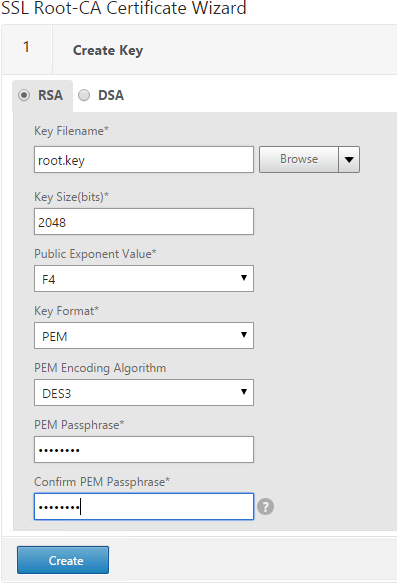
Task: Click the Browse button
Action: 299,160
